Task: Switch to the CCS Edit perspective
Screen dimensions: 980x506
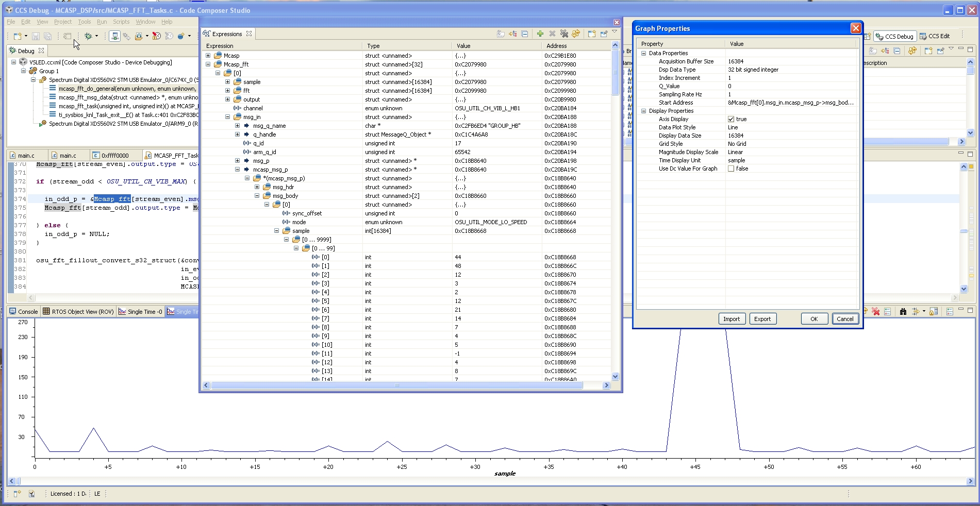Action: pos(935,36)
